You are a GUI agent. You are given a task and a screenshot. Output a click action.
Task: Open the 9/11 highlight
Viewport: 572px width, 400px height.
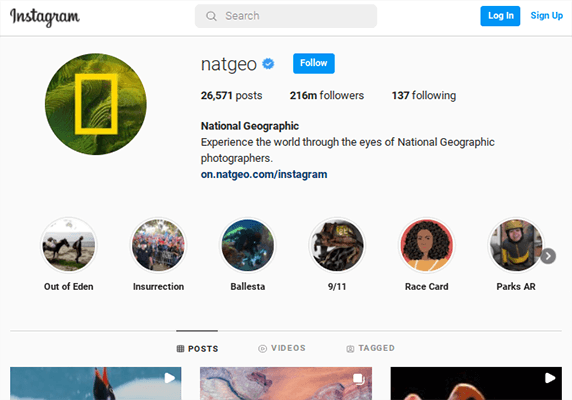point(337,245)
